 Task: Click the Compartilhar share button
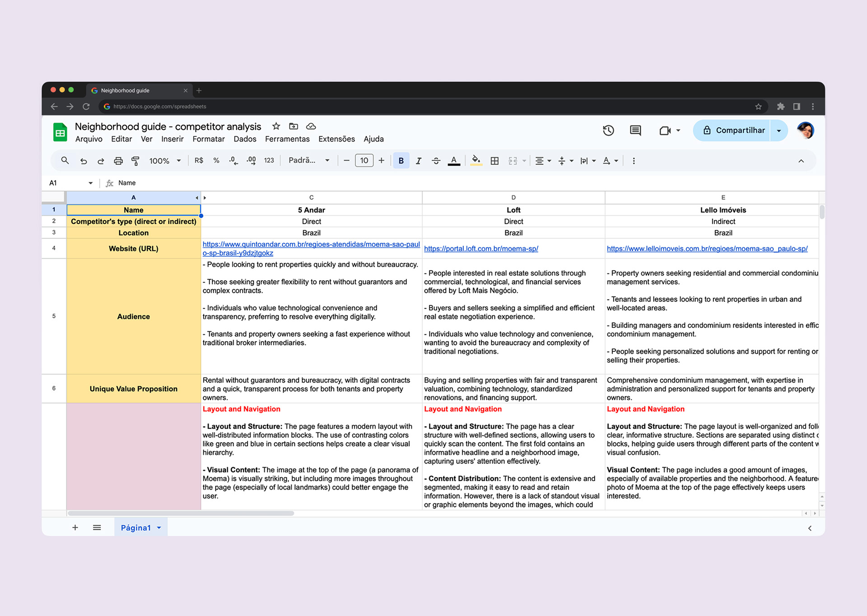click(732, 130)
